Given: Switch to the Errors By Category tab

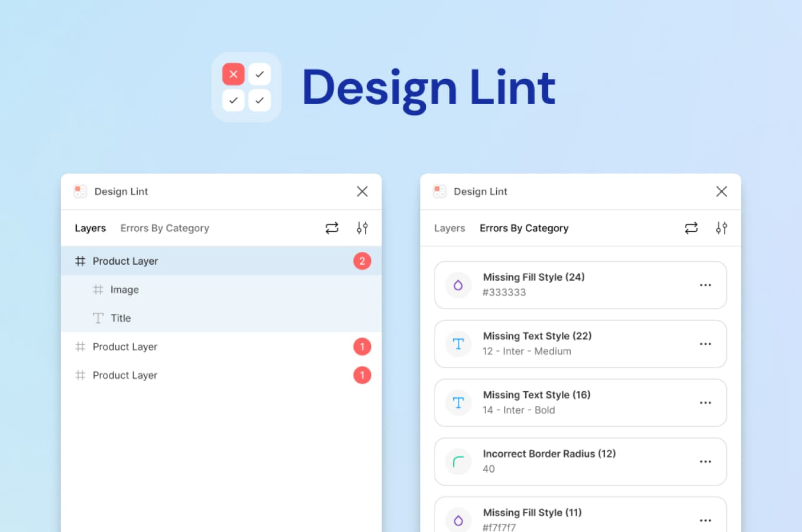Looking at the screenshot, I should pos(164,228).
